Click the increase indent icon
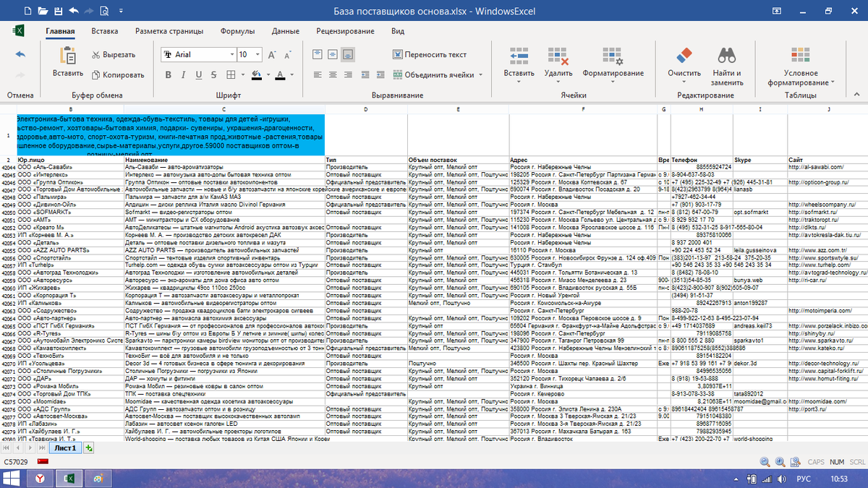 coord(381,74)
